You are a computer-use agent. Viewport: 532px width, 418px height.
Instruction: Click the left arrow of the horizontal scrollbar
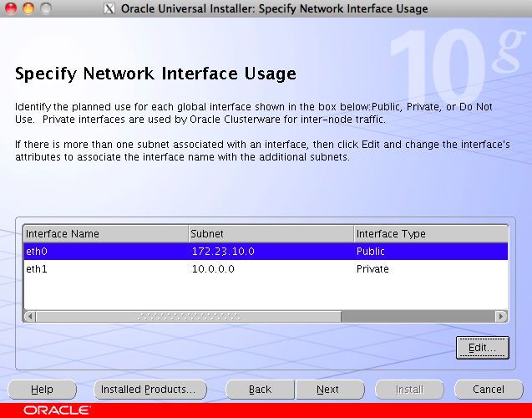pyautogui.click(x=29, y=317)
